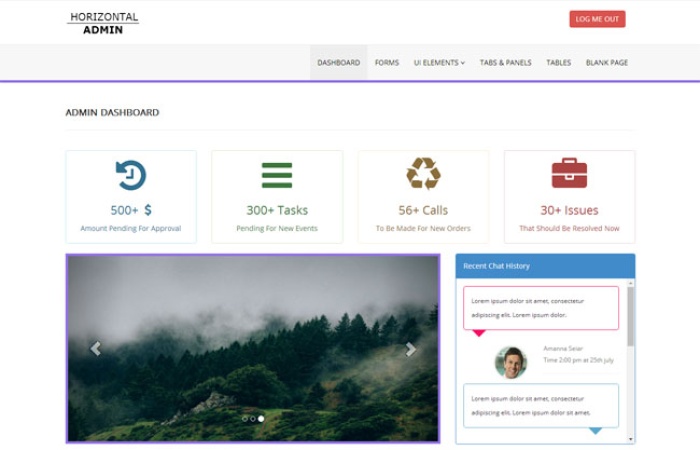
Task: Click the Admin Dashboard page heading
Action: [x=112, y=112]
